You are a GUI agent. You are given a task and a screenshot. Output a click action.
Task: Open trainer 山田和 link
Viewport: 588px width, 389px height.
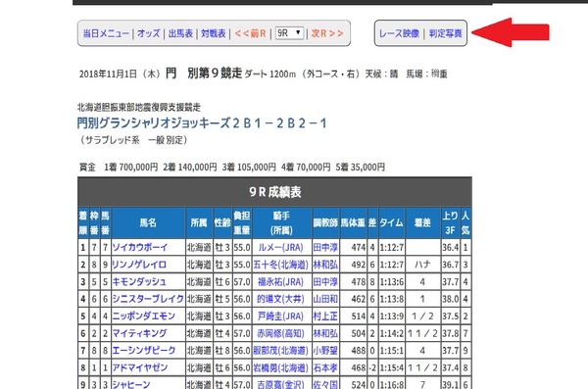[x=325, y=299]
